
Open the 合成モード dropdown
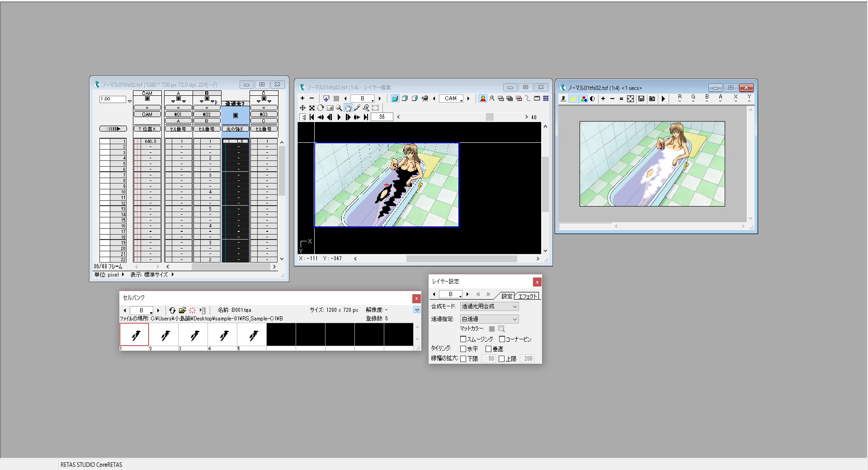tap(489, 306)
